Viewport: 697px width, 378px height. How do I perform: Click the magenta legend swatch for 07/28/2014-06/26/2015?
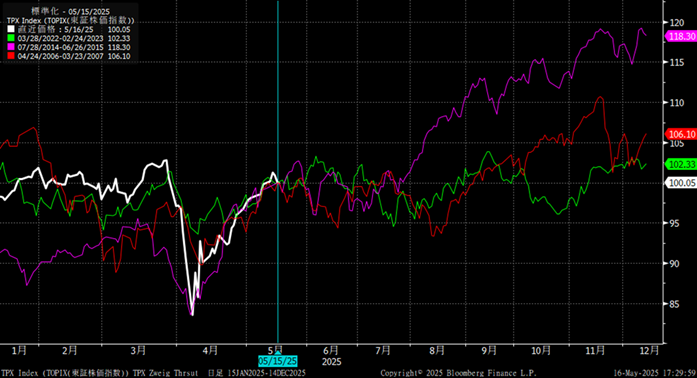[11, 47]
